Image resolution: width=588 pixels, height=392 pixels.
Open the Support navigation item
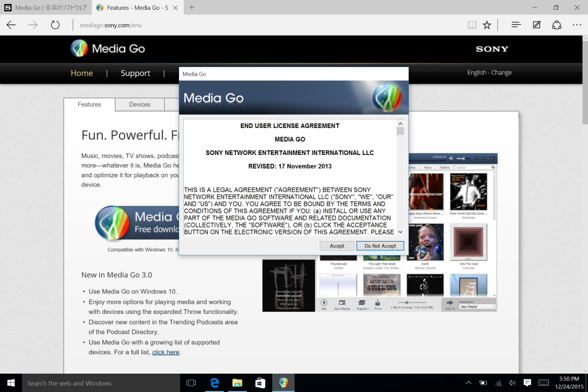136,73
